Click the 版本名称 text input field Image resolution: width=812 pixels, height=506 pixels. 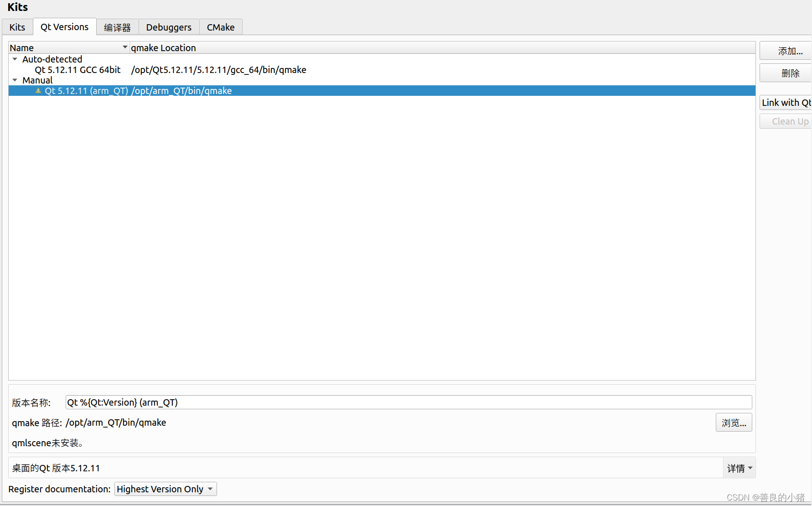click(x=409, y=402)
